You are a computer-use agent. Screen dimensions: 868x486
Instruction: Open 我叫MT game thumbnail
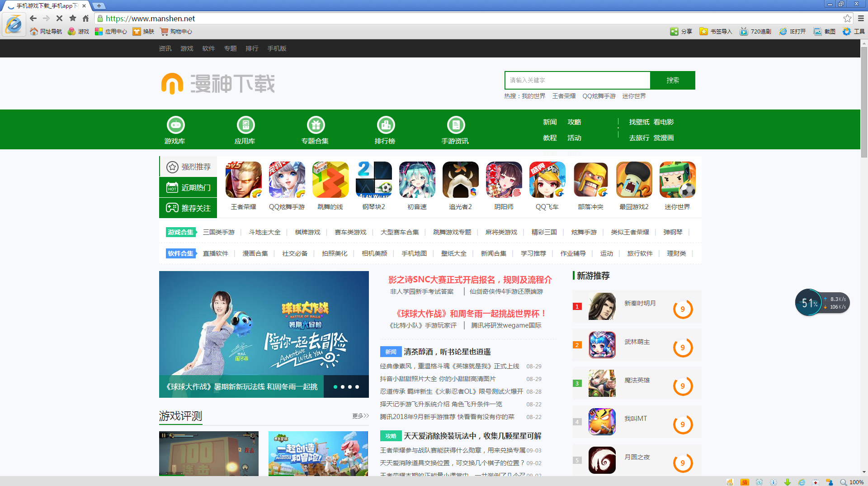pos(602,422)
